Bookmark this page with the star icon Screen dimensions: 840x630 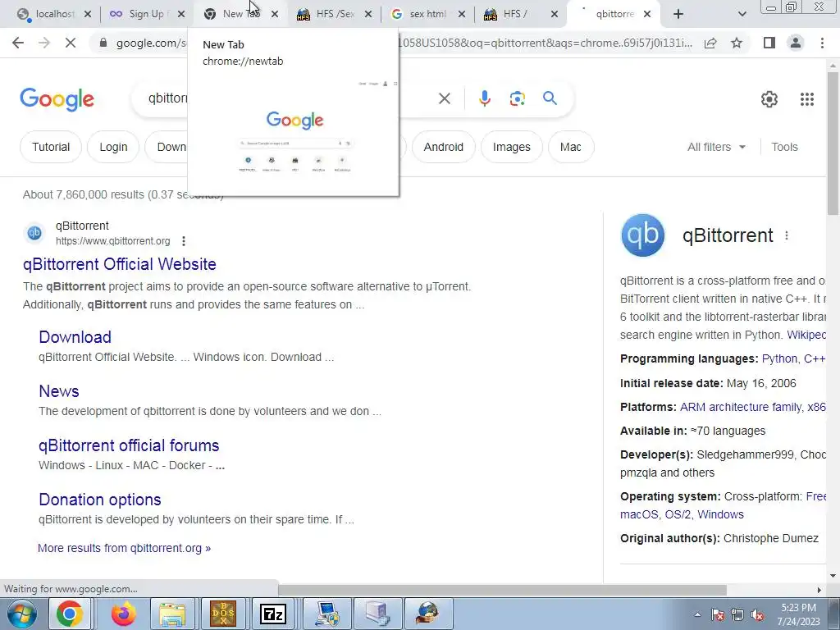click(737, 43)
